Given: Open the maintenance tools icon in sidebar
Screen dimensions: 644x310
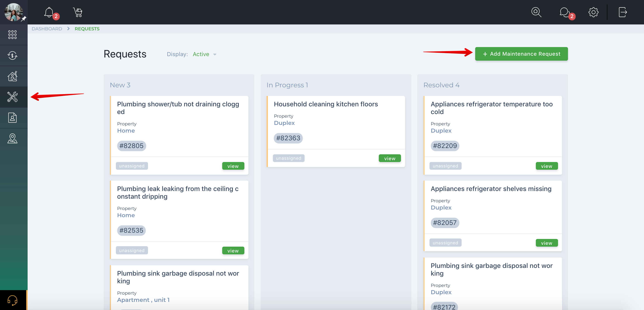Looking at the screenshot, I should [12, 97].
